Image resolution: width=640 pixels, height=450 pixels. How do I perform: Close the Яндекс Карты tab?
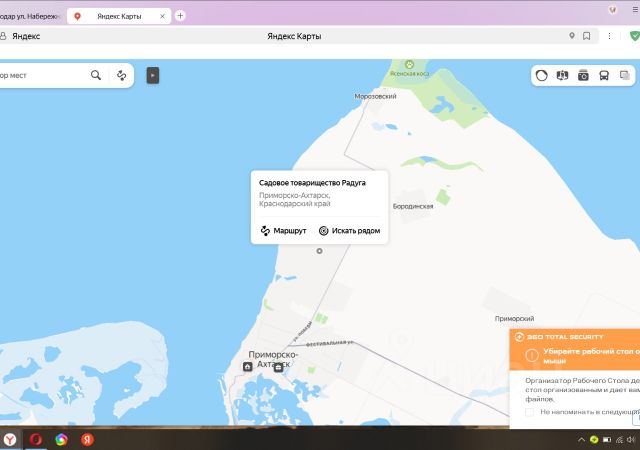click(x=162, y=16)
